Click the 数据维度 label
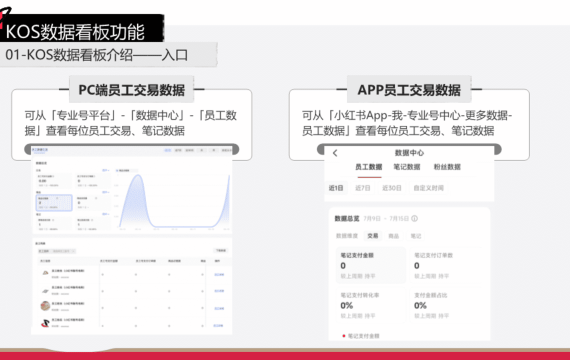 point(347,236)
